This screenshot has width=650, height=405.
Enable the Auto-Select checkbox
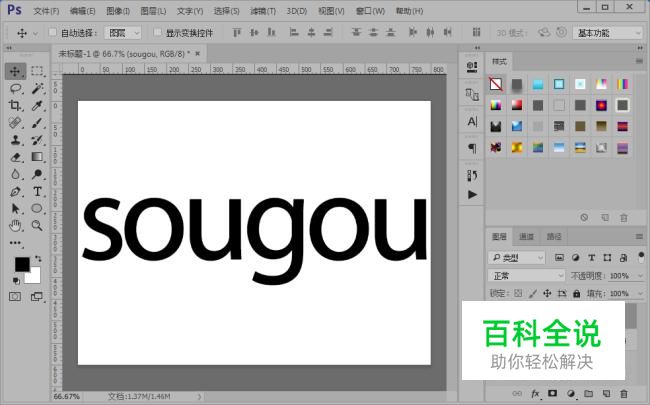click(x=52, y=32)
